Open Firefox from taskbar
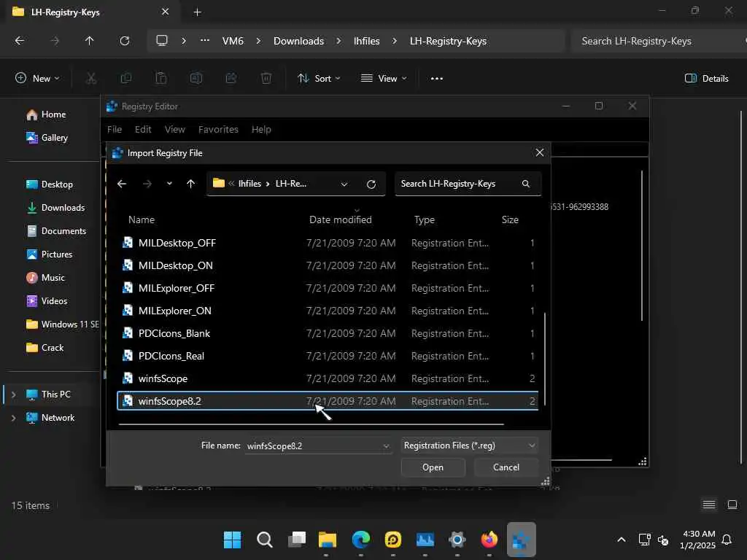Viewport: 747px width, 560px height. 489,540
